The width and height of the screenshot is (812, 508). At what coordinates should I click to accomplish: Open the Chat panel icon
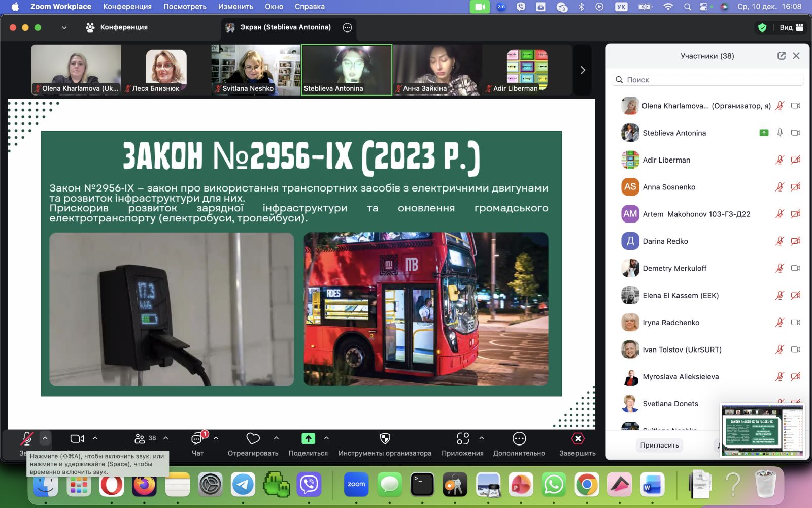coord(197,439)
